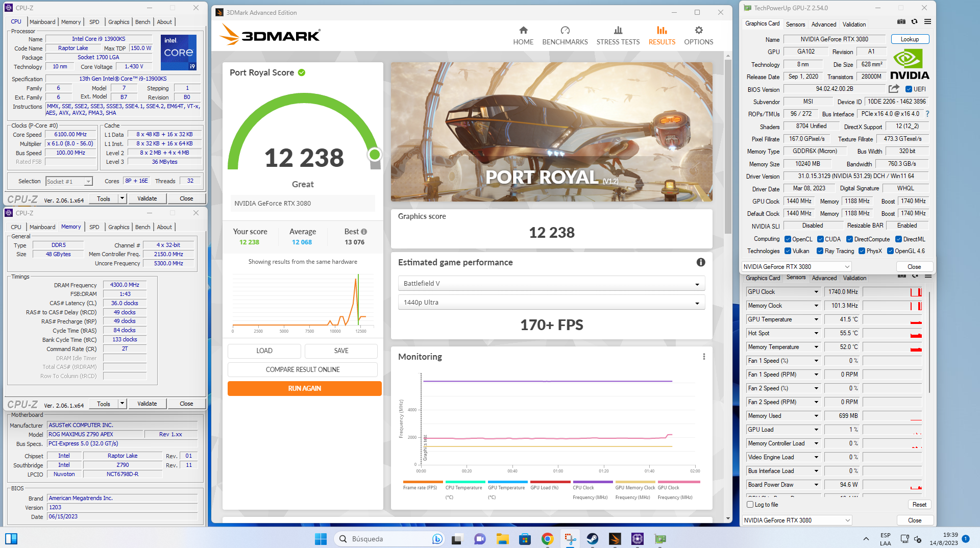Click the CPU-Z taskbar icon
Image resolution: width=980 pixels, height=548 pixels.
[x=638, y=539]
